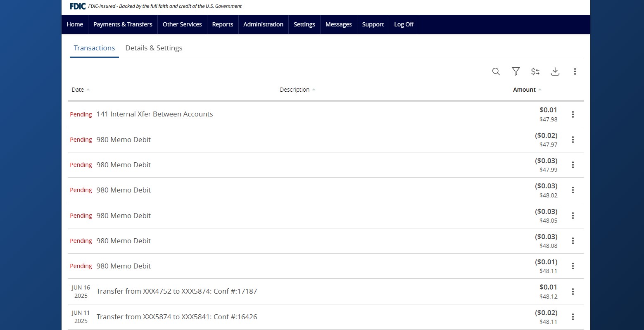Open the transaction search tool
The width and height of the screenshot is (644, 330).
click(496, 71)
